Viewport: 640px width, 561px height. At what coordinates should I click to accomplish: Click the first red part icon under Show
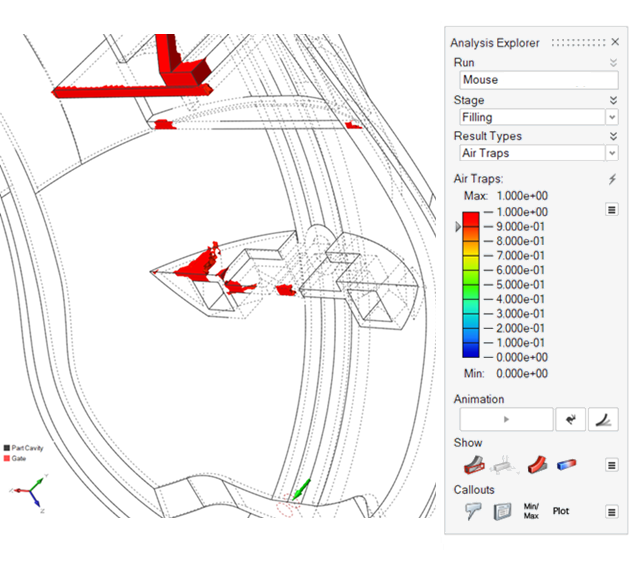pyautogui.click(x=473, y=465)
